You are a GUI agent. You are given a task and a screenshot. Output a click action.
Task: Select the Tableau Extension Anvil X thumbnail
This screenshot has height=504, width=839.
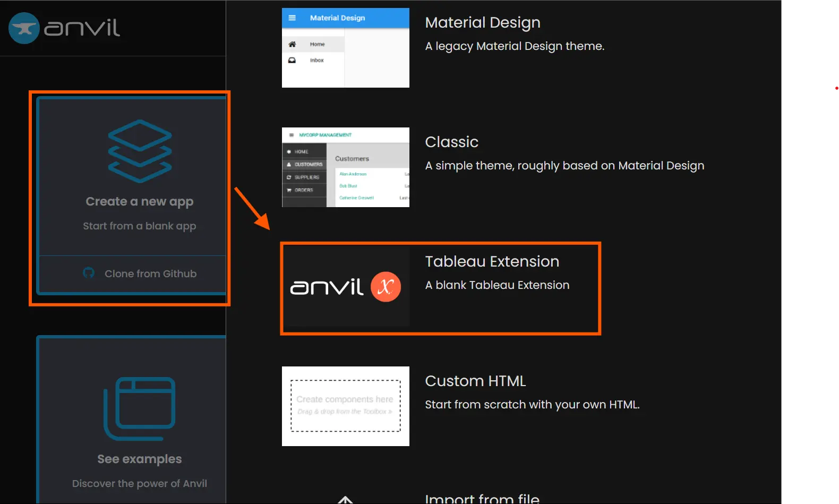point(346,287)
